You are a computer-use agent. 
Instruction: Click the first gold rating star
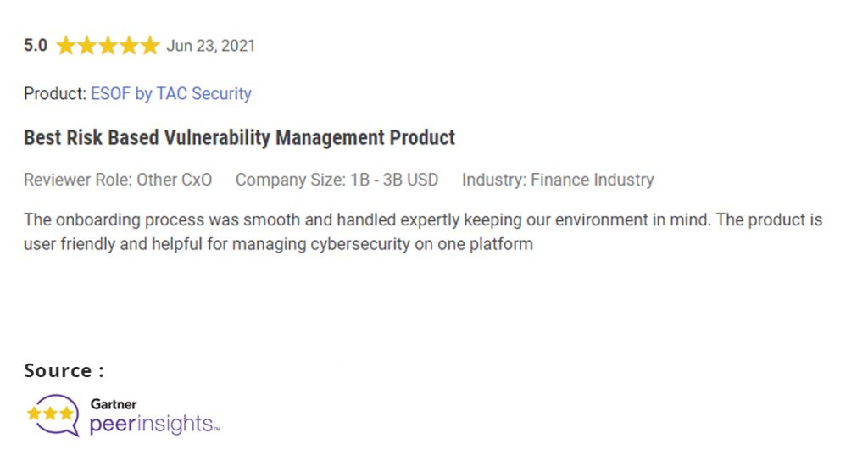tap(66, 46)
